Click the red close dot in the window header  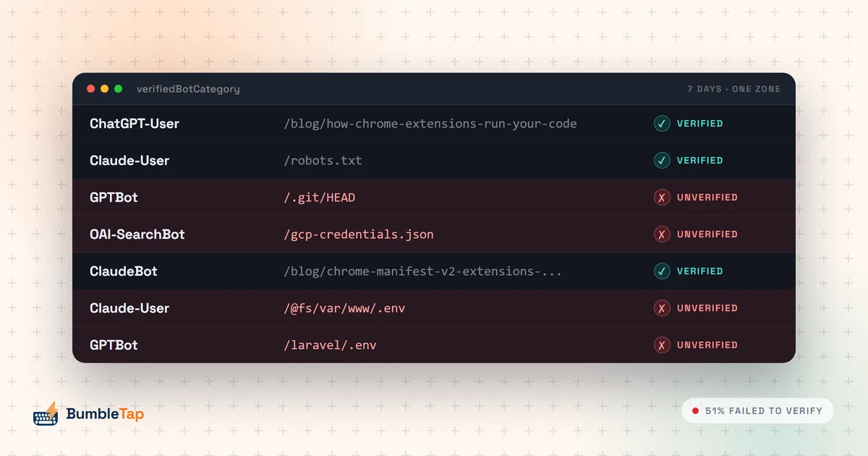pos(91,89)
